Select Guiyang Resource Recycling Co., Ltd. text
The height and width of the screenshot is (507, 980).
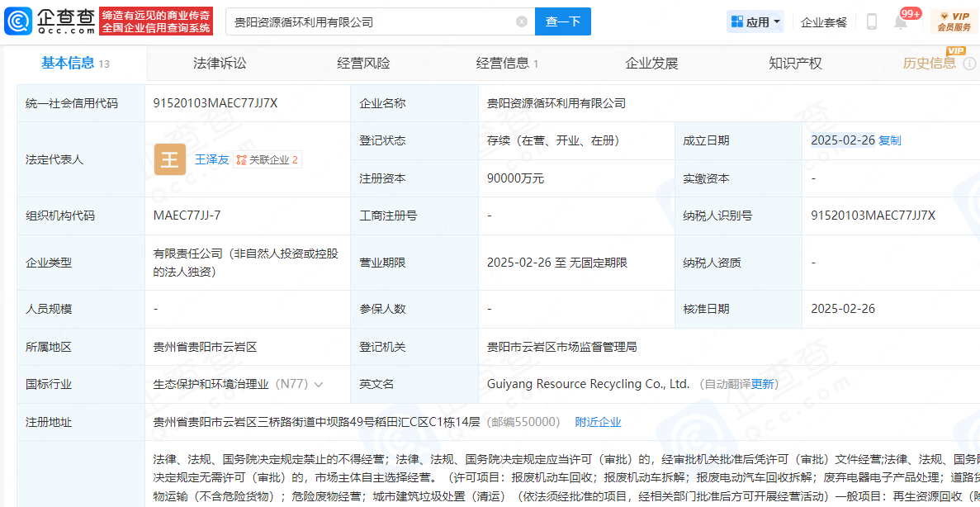pyautogui.click(x=588, y=384)
